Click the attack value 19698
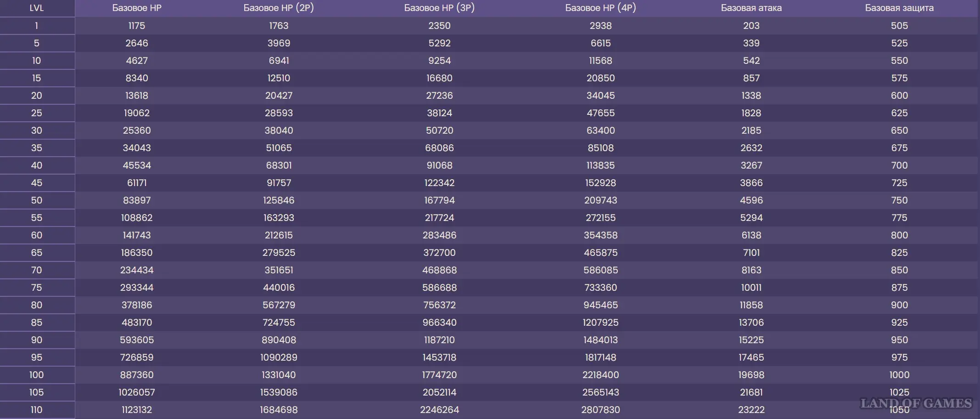The width and height of the screenshot is (980, 419). tap(751, 375)
